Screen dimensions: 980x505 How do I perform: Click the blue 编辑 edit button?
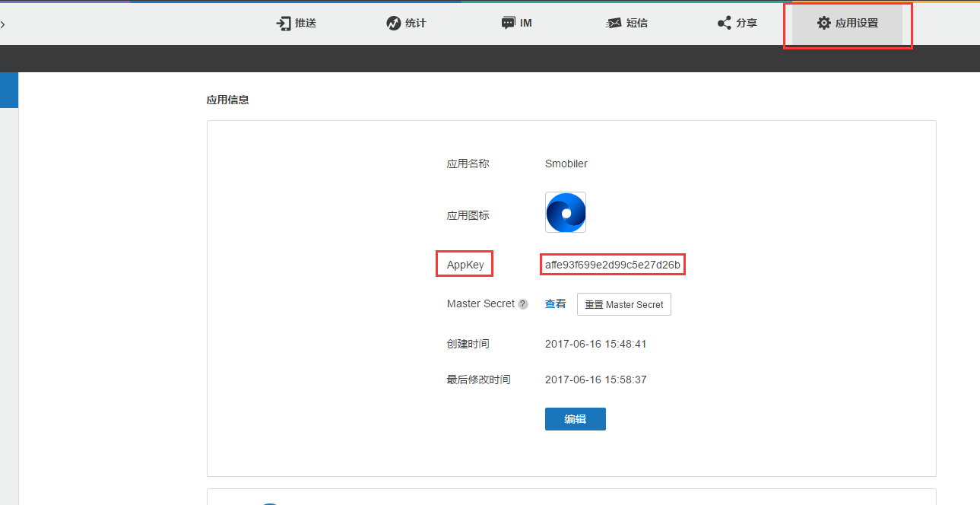coord(576,419)
